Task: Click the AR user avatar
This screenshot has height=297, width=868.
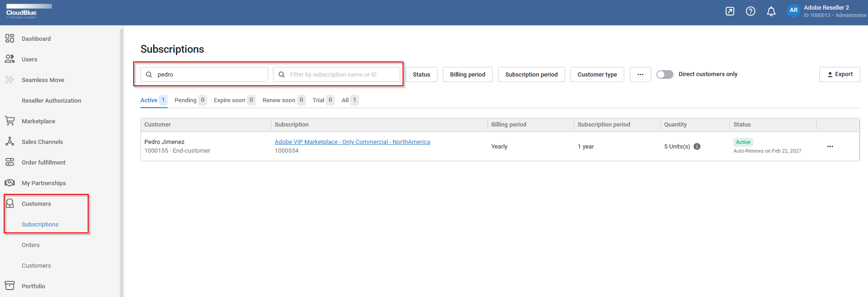Action: [x=793, y=11]
